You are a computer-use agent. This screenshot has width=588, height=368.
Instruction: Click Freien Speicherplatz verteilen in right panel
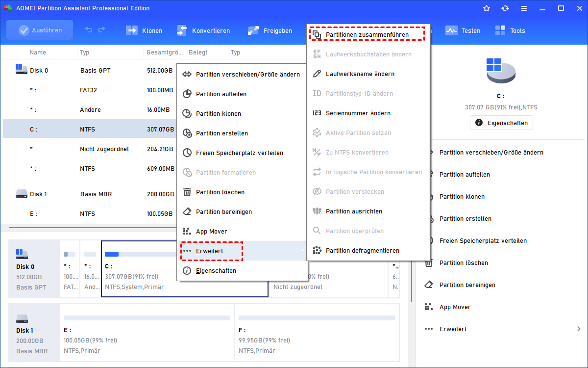tap(483, 241)
